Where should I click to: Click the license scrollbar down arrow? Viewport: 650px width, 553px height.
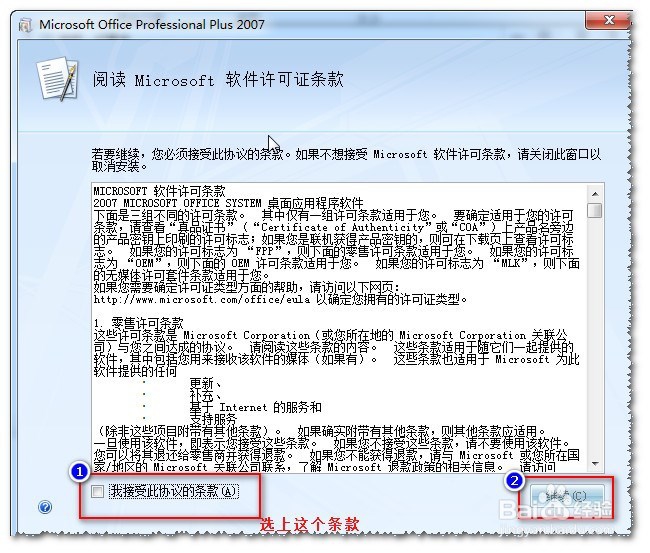click(x=595, y=463)
